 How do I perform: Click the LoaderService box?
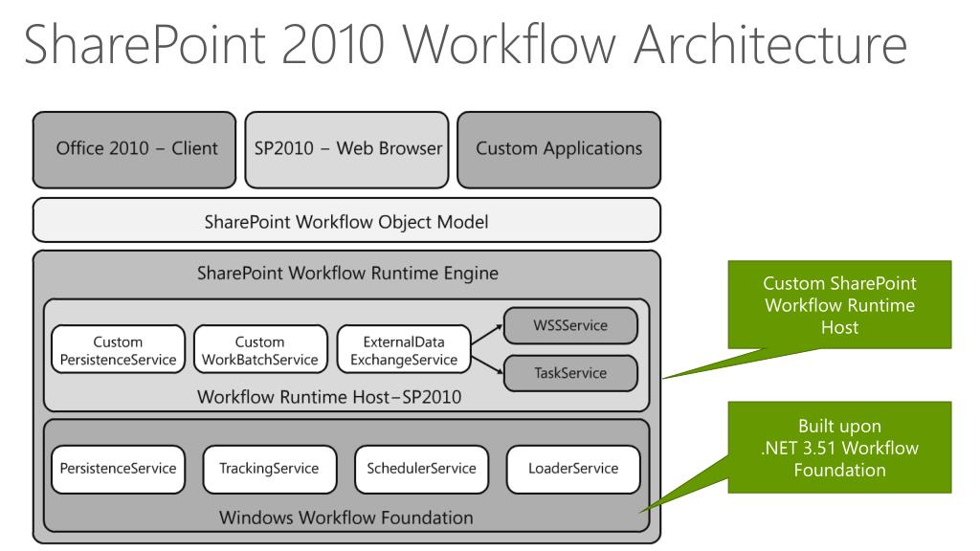coord(573,469)
